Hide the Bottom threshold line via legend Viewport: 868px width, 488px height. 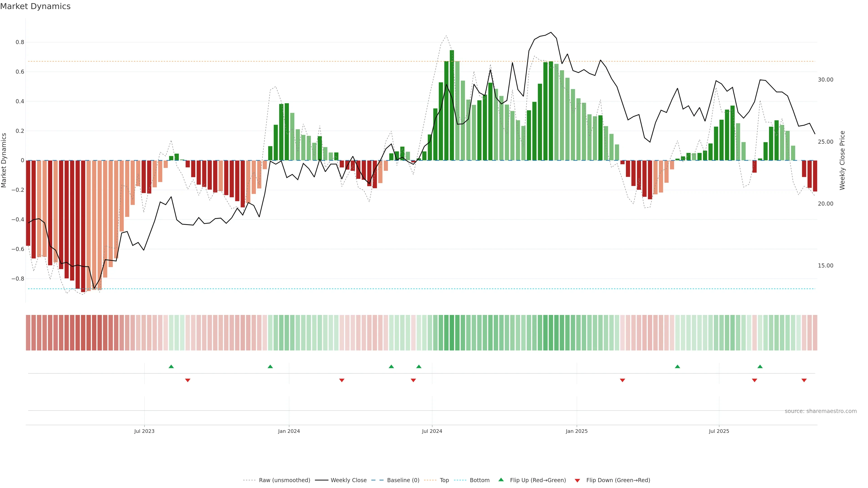[x=479, y=480]
